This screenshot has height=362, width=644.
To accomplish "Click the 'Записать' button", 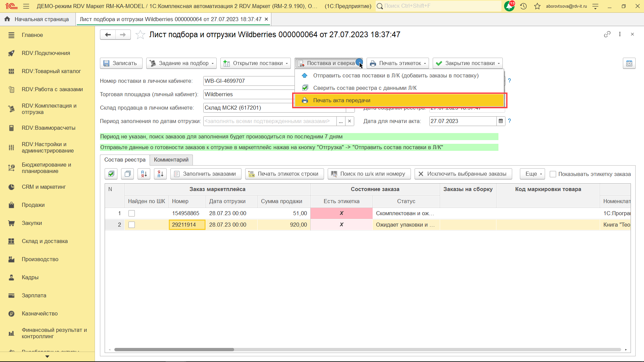I will point(121,63).
